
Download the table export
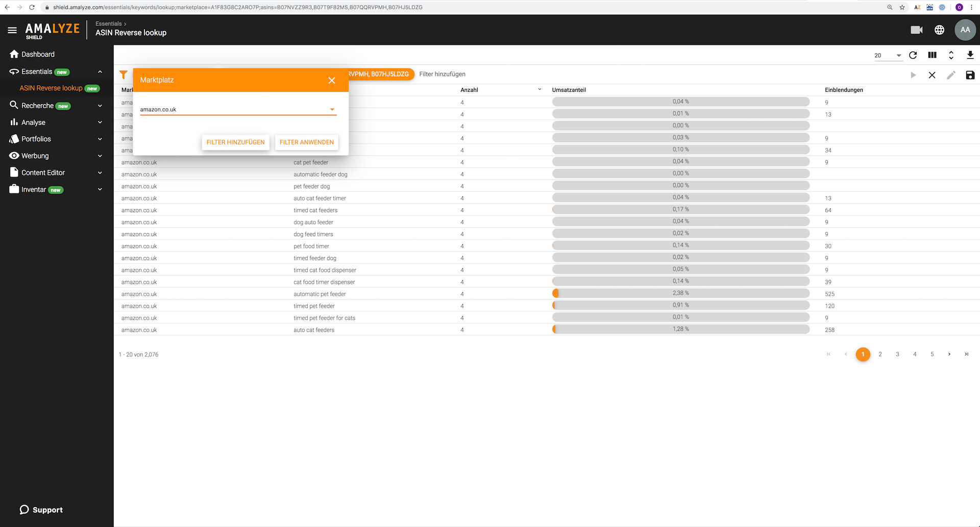pyautogui.click(x=970, y=55)
